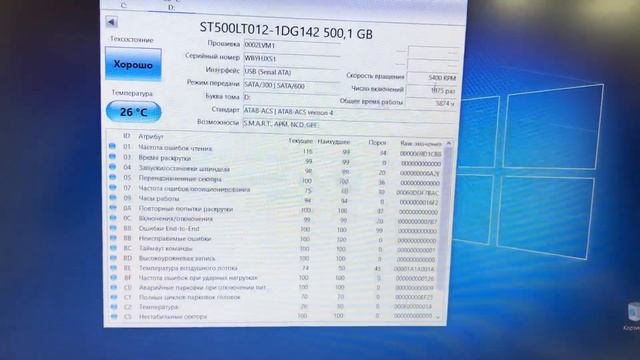This screenshot has height=360, width=640.
Task: Click the Текущее column header
Action: coord(300,141)
